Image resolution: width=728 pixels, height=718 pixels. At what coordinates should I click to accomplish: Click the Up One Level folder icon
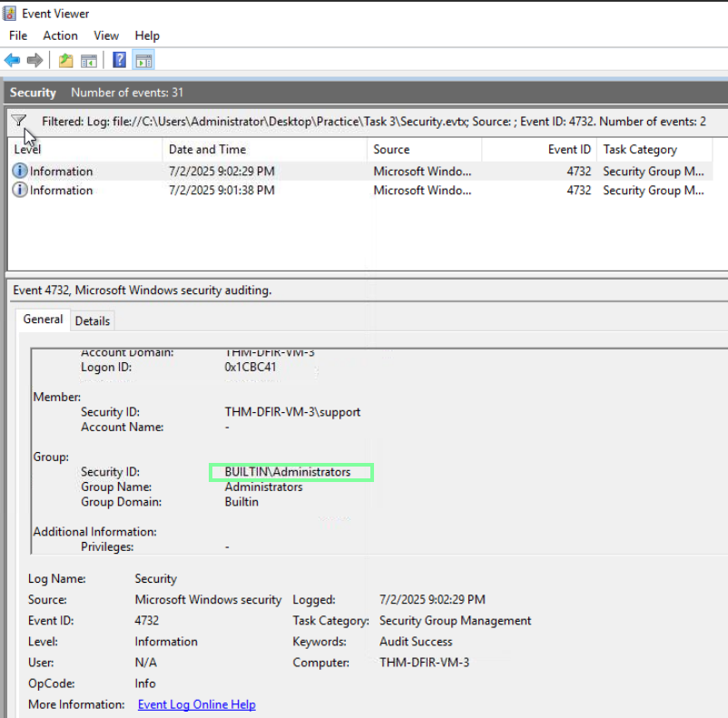coord(65,61)
